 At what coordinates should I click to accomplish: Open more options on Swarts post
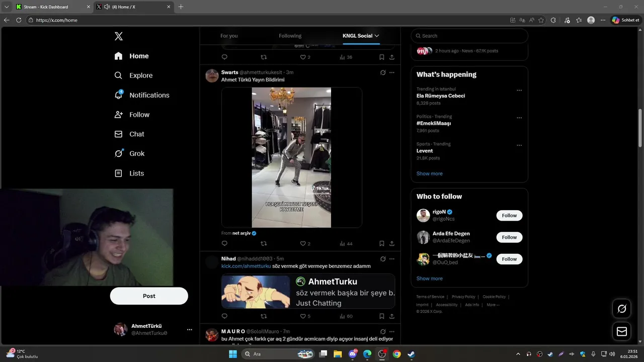(x=392, y=72)
